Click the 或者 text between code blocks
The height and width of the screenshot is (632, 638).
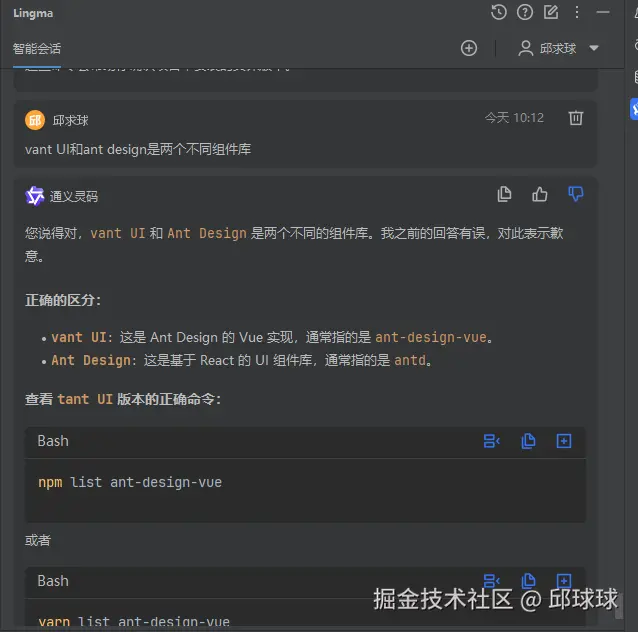pyautogui.click(x=38, y=540)
